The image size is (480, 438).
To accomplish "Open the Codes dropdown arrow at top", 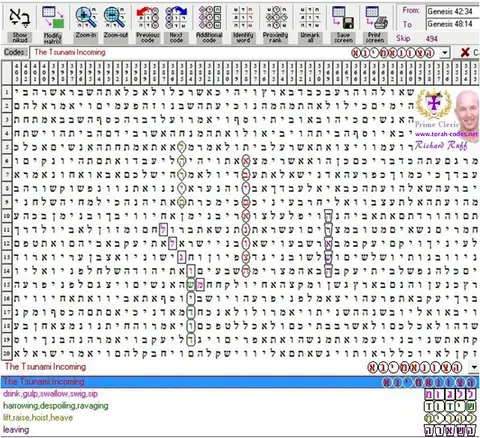I will pos(444,52).
